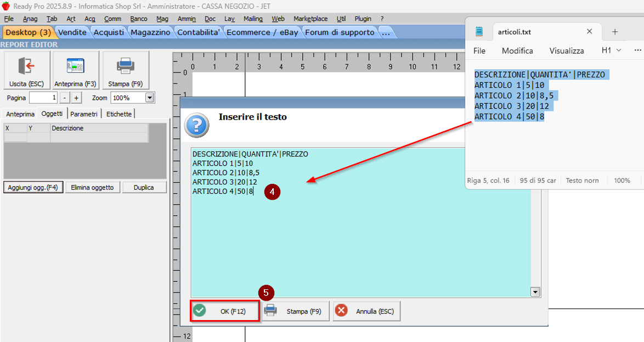This screenshot has width=644, height=342.
Task: Increase page number with plus button
Action: 76,98
